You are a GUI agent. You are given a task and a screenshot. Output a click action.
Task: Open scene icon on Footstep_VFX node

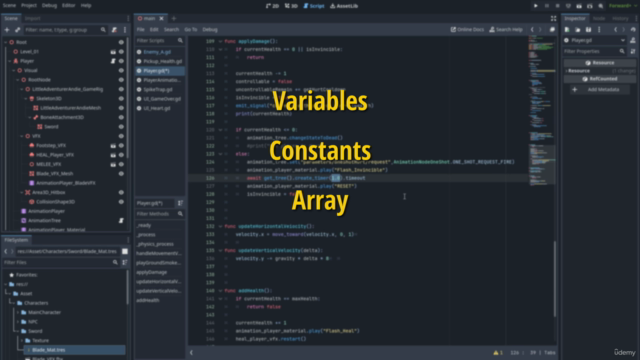click(113, 145)
